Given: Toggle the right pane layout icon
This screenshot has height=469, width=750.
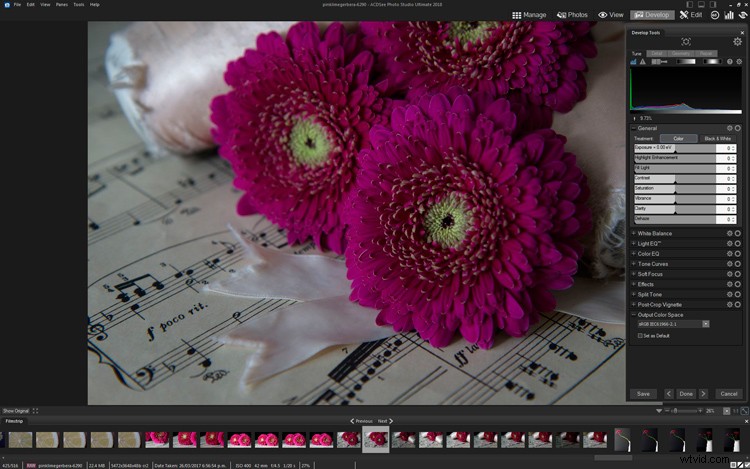Looking at the screenshot, I should [x=713, y=4].
